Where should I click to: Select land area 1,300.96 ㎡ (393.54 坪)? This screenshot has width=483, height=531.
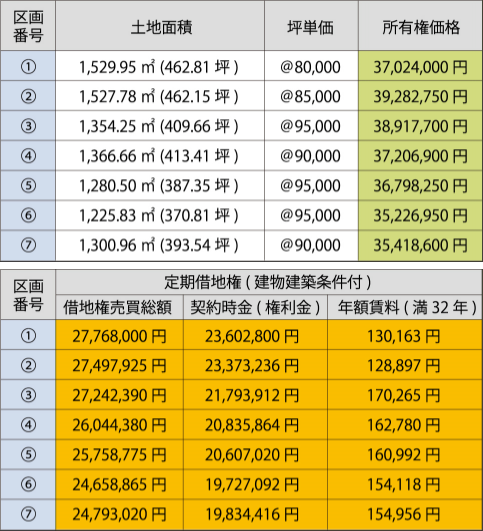click(160, 245)
